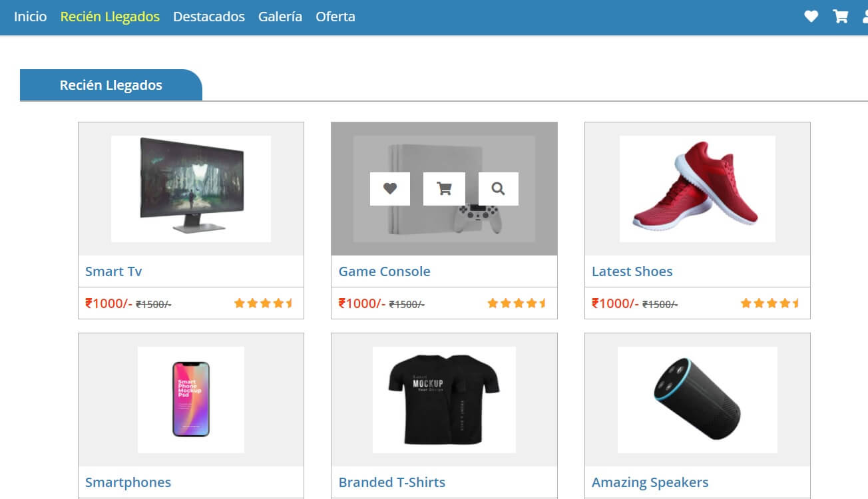The width and height of the screenshot is (868, 499).
Task: Open the Destacados menu item
Action: coord(209,17)
